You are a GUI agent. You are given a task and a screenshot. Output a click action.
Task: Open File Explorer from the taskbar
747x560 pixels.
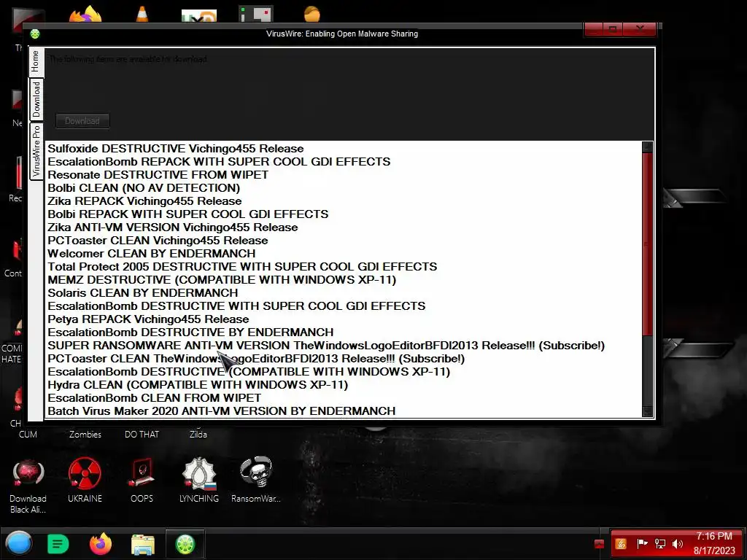pyautogui.click(x=143, y=544)
